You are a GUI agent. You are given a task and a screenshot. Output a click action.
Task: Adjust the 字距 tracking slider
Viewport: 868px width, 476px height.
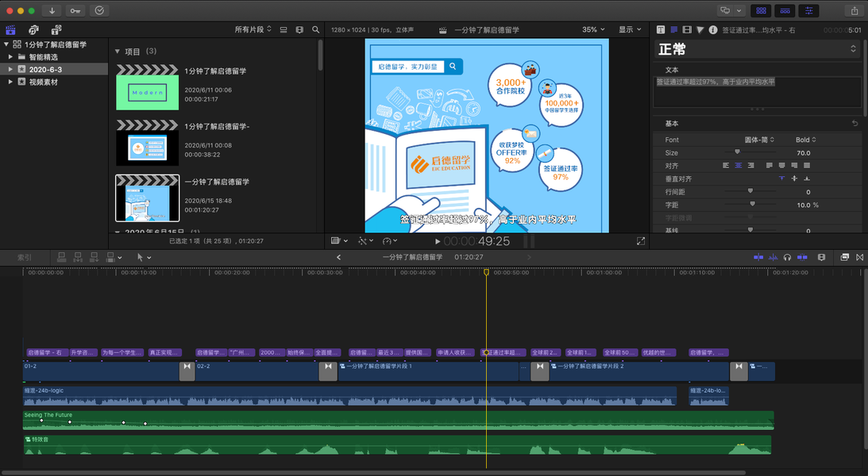pos(752,204)
